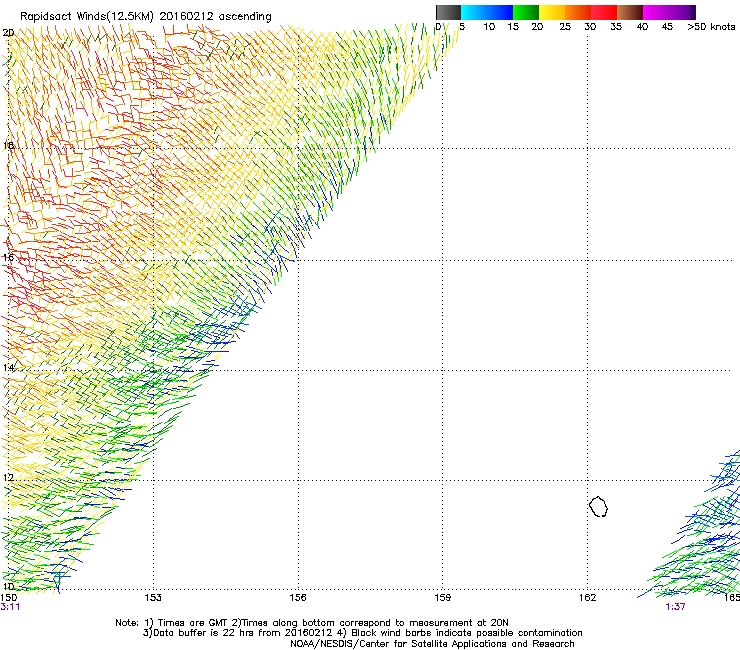Screen dimensions: 740x650
Task: Select the orange 25-30 knots legend segment
Action: pyautogui.click(x=578, y=12)
